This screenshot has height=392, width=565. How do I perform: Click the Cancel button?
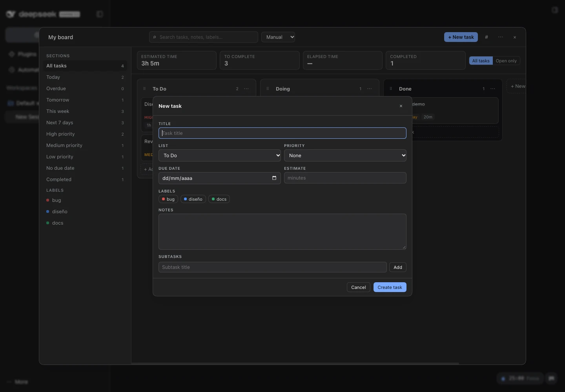point(359,287)
